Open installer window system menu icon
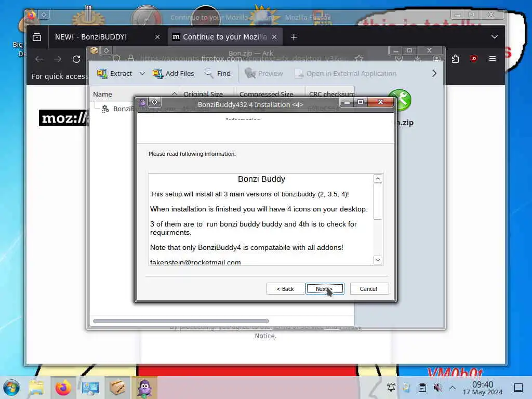532x399 pixels. click(x=142, y=102)
